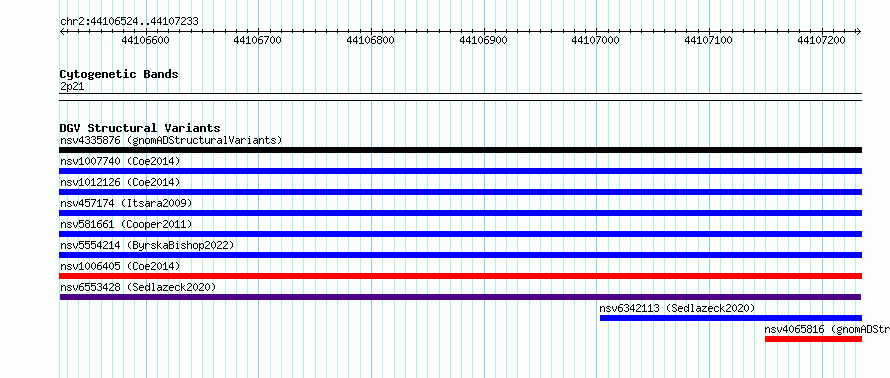Click the chr2:44106524..44107233 region label
Viewport: 890px width, 378px height.
(x=129, y=22)
